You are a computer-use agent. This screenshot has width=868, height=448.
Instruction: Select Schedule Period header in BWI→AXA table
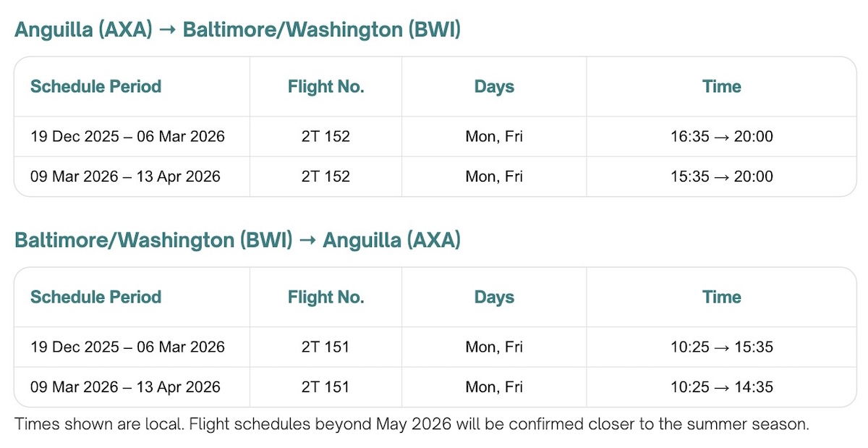tap(95, 297)
